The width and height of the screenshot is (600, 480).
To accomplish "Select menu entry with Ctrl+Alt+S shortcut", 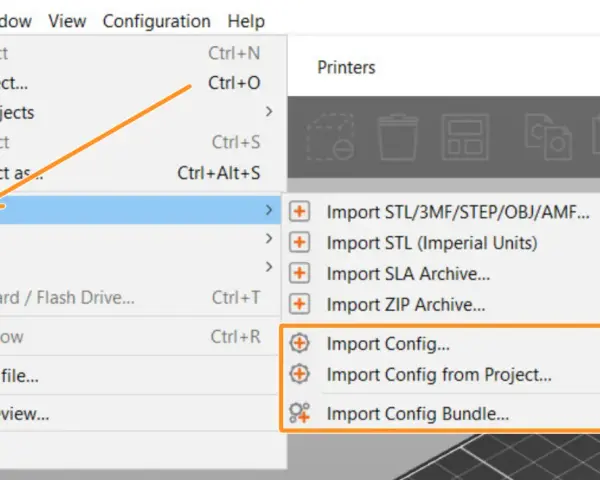I will [x=140, y=173].
